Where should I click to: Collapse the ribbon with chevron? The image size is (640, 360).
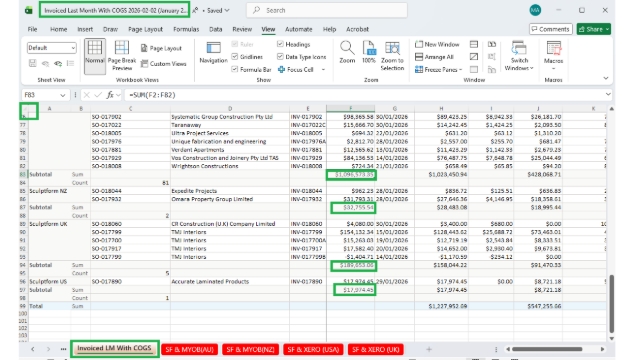pos(606,78)
